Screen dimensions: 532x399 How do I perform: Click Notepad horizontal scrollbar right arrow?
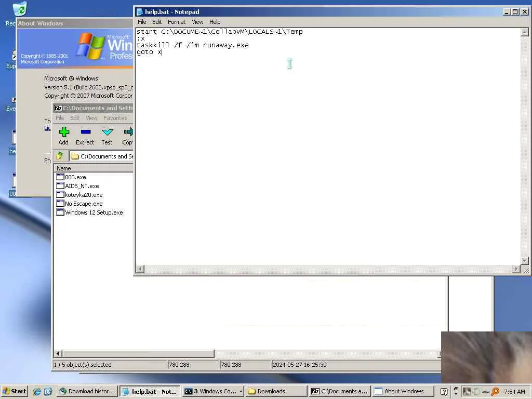coord(516,269)
